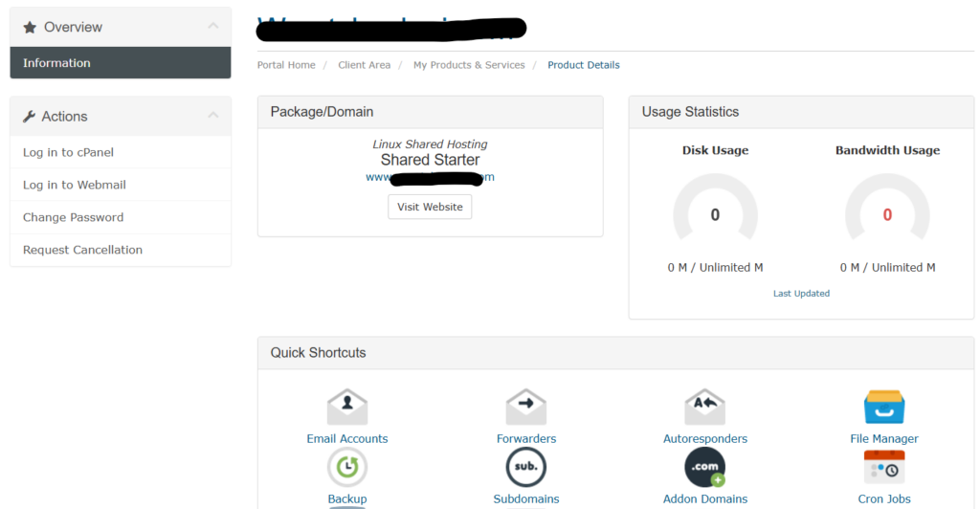Select Change Password in Actions

[120, 217]
